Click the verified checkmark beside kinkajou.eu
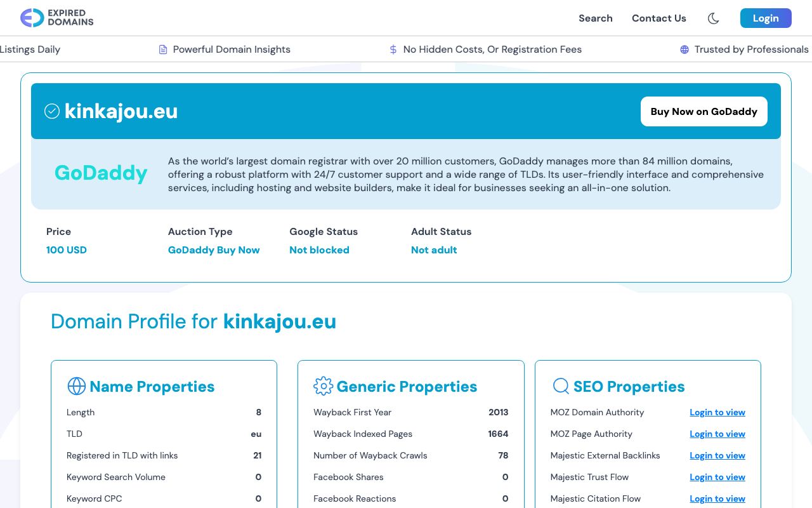 [x=52, y=111]
